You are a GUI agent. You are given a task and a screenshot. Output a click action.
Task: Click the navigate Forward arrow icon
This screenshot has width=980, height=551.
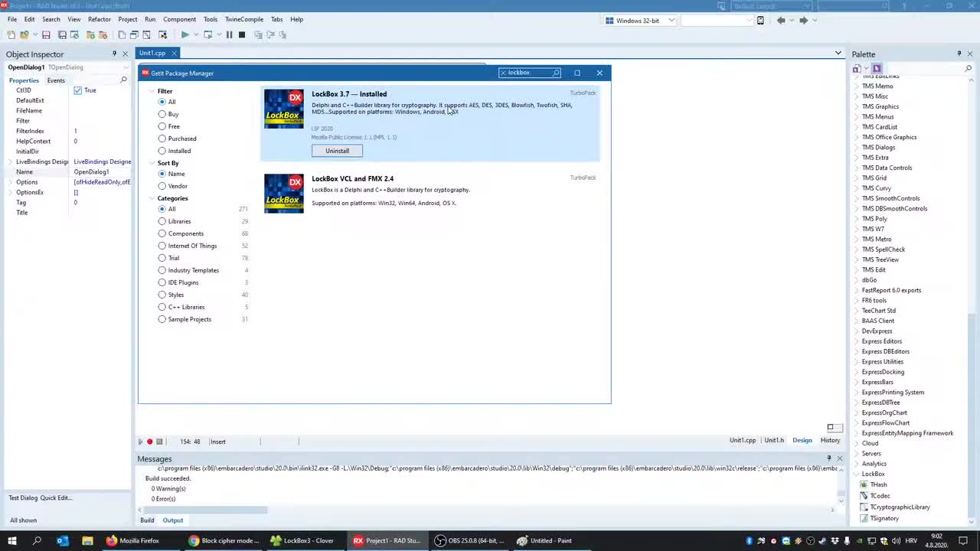tap(803, 20)
